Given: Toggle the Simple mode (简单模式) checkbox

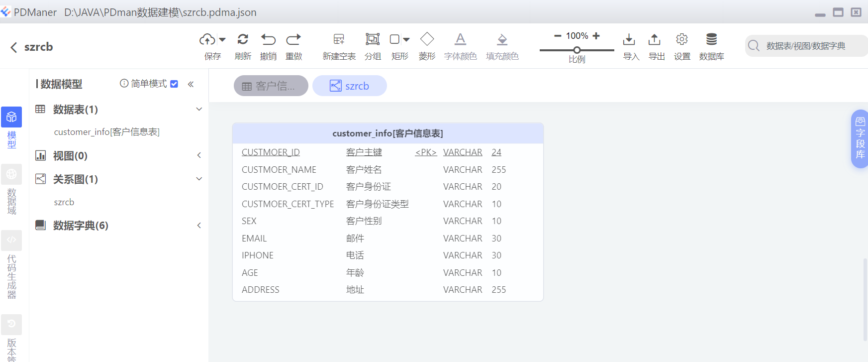Looking at the screenshot, I should click(x=174, y=84).
